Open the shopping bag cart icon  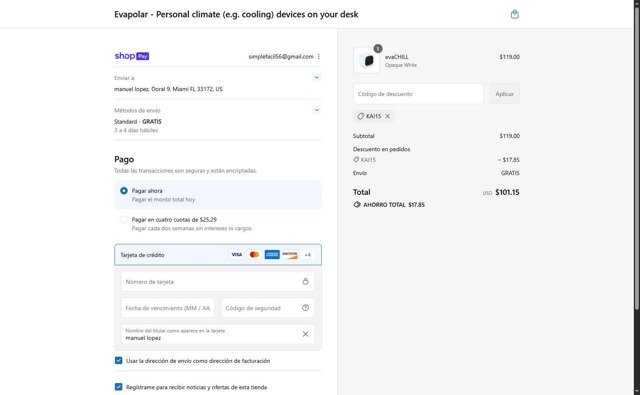click(x=515, y=14)
